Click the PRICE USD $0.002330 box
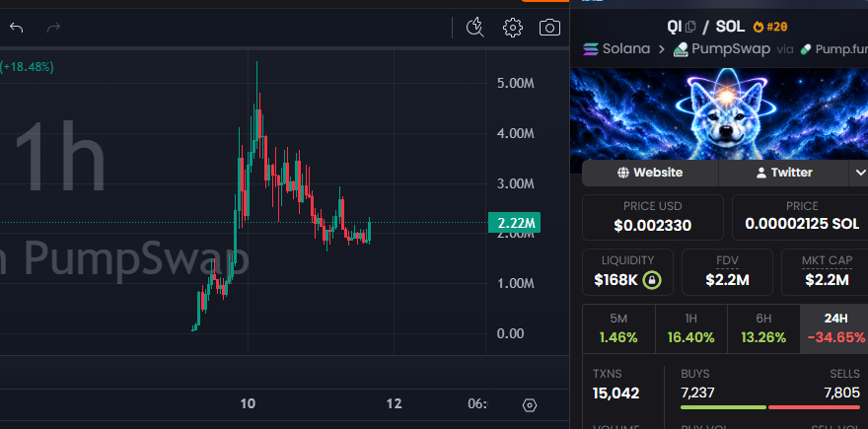Viewport: 868px width, 429px height. click(653, 217)
